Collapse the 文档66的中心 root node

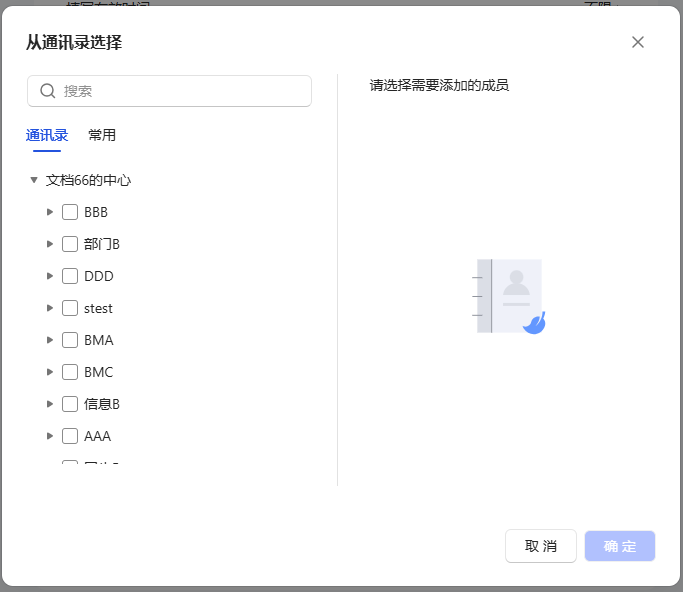coord(34,181)
